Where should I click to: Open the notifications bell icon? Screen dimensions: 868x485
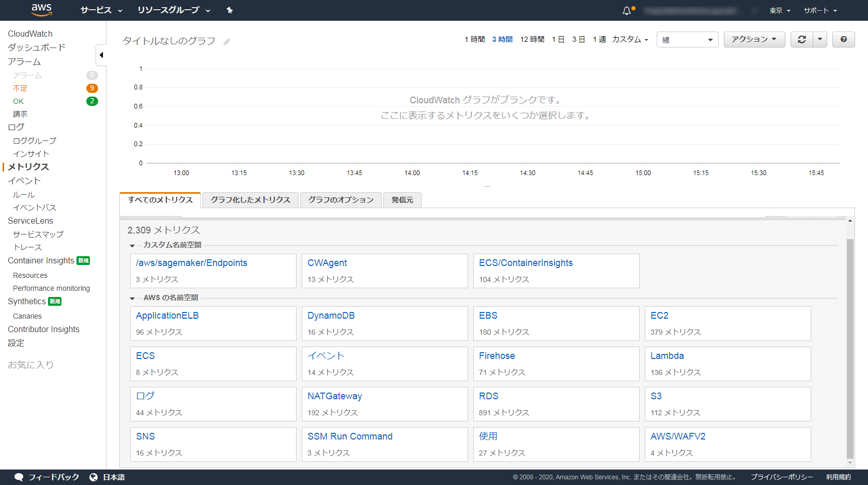(627, 10)
